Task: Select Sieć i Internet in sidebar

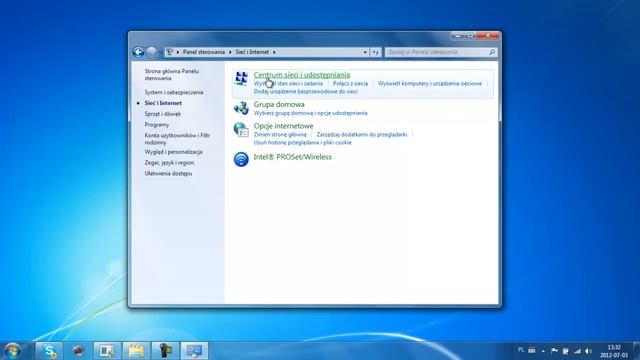Action: click(x=163, y=103)
